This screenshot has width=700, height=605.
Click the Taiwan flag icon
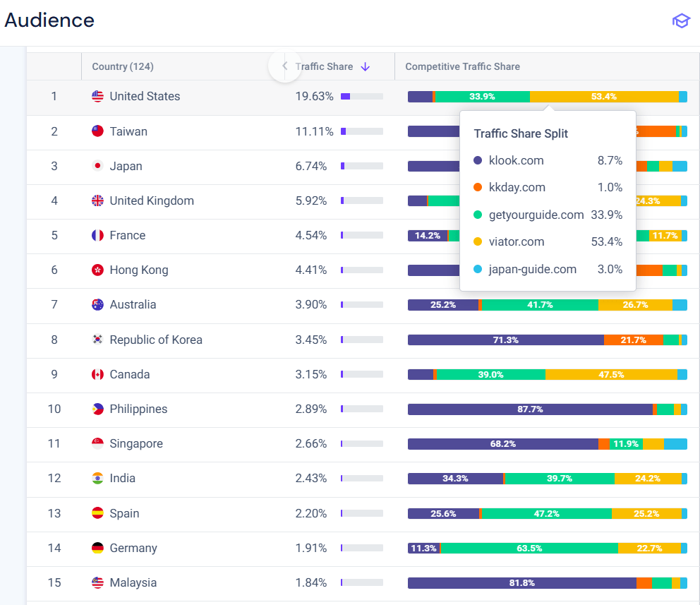(x=97, y=131)
